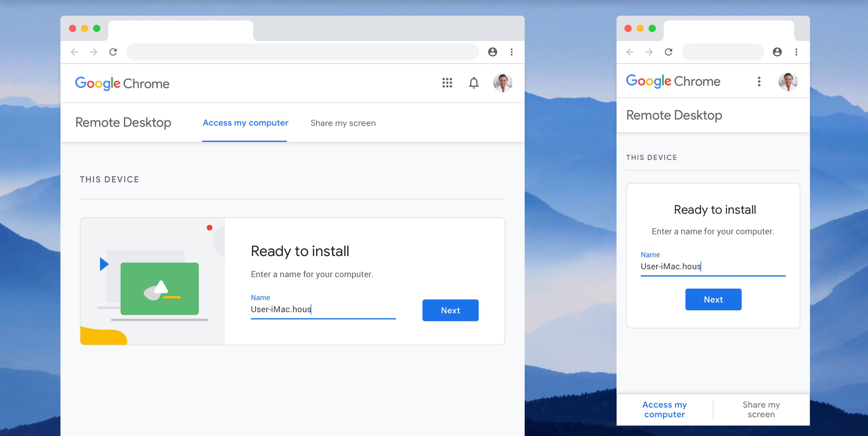Viewport: 868px width, 436px height.
Task: Click the reload button in the small browser
Action: tap(669, 52)
